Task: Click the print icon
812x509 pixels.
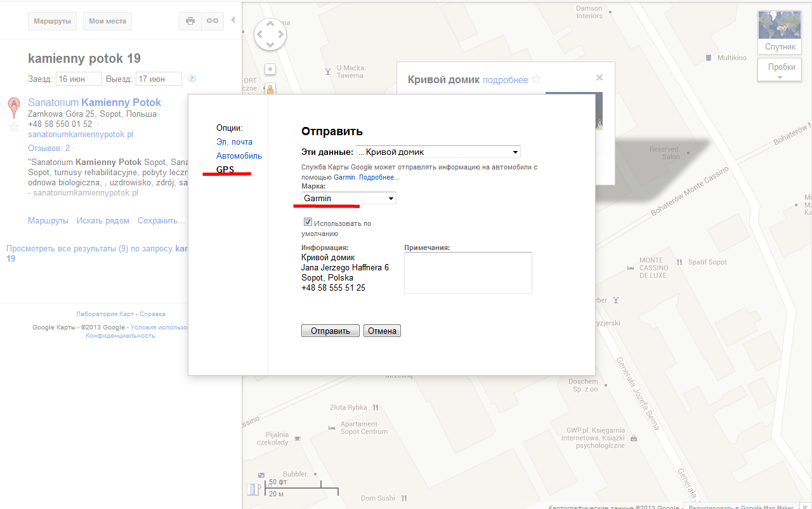Action: point(190,21)
